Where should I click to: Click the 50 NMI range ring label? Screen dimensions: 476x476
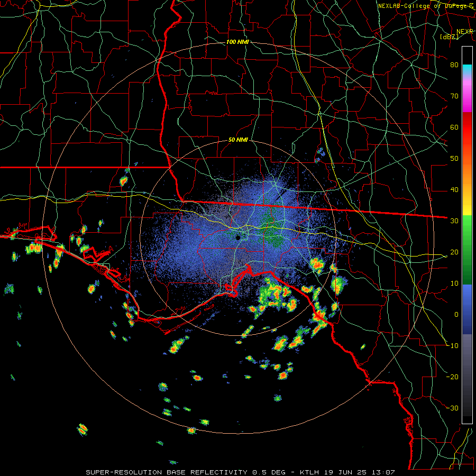238,140
